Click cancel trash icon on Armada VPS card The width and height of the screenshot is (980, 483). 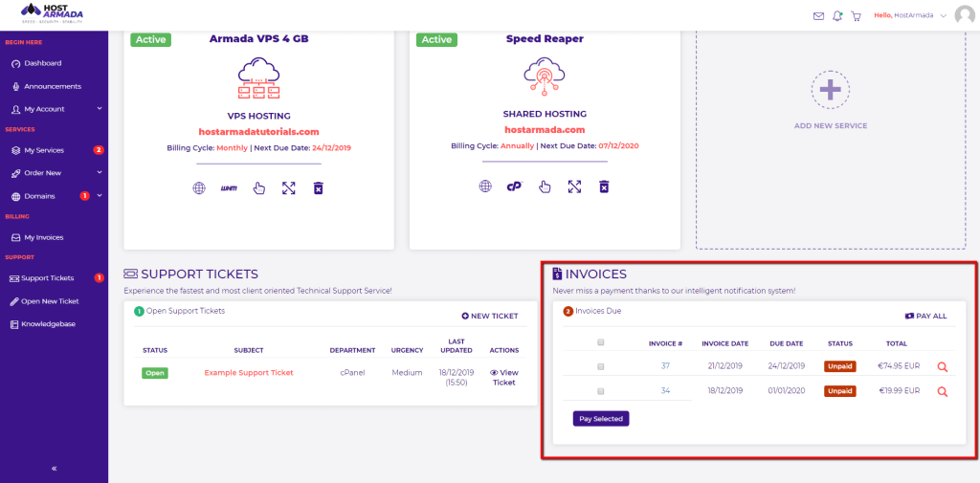(x=318, y=188)
